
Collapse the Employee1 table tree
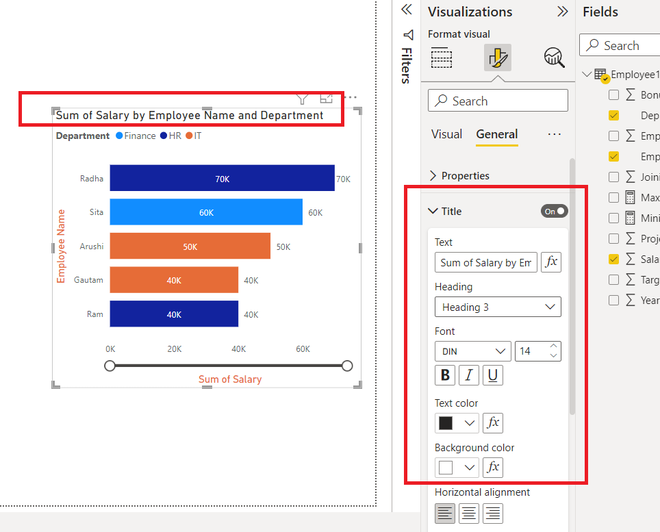click(x=586, y=75)
